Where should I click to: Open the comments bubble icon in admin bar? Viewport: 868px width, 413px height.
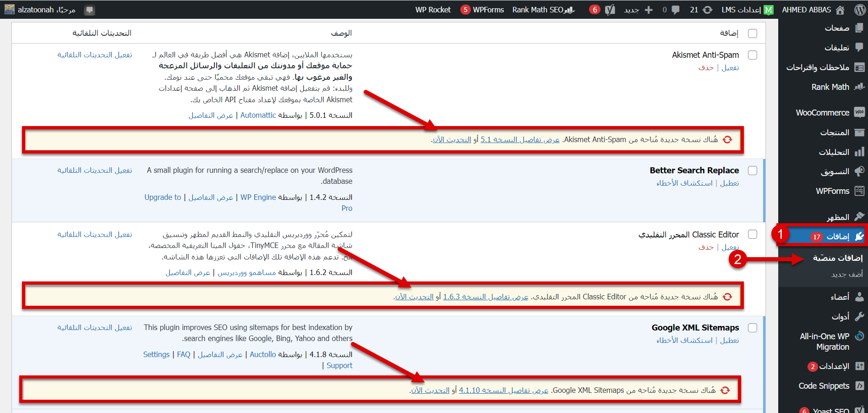(x=675, y=10)
